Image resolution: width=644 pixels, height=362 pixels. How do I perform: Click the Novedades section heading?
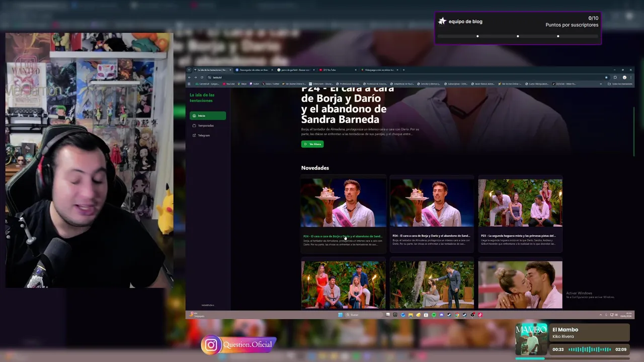315,168
